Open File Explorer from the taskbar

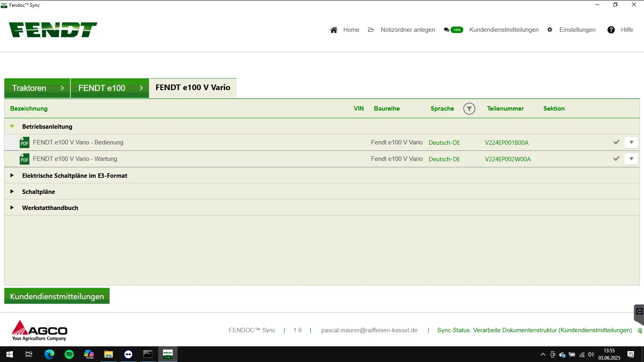click(x=109, y=354)
